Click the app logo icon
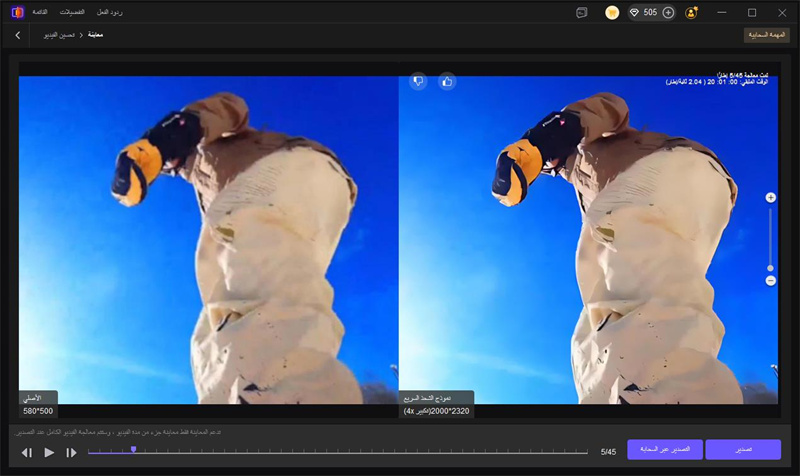Image resolution: width=800 pixels, height=476 pixels. [x=16, y=12]
